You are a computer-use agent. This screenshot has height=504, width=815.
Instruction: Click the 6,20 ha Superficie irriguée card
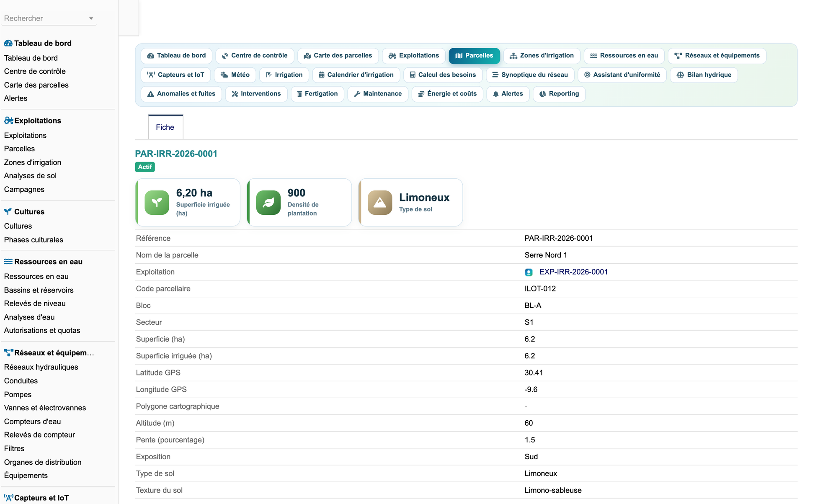188,203
